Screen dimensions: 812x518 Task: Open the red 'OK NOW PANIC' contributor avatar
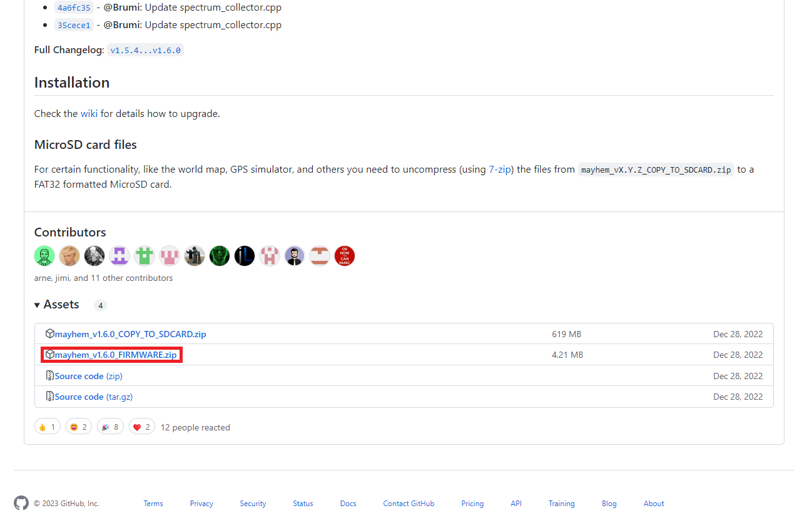pyautogui.click(x=345, y=256)
